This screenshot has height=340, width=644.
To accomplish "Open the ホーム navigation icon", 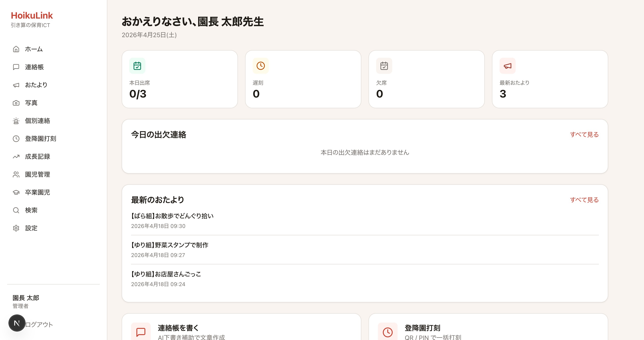I will (16, 49).
